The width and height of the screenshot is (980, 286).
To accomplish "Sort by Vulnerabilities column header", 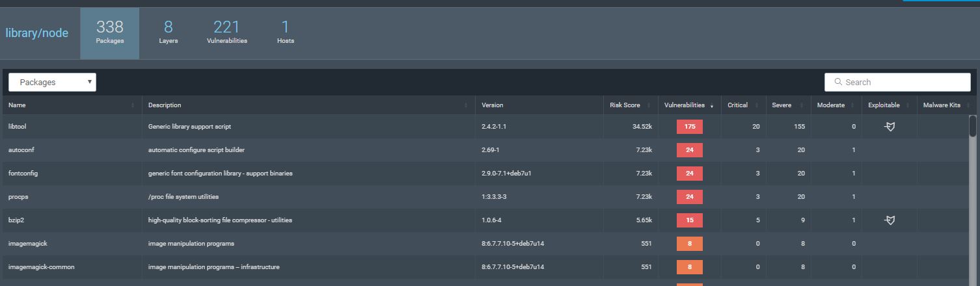I will click(x=689, y=105).
